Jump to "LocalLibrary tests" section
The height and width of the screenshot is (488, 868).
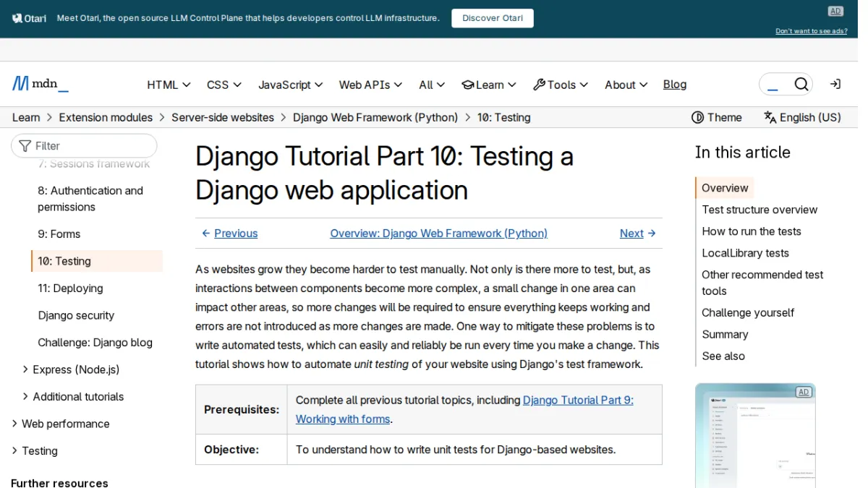coord(745,253)
